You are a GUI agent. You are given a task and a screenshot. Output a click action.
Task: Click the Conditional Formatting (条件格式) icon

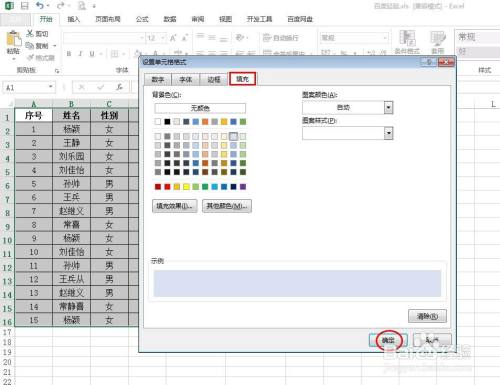pyautogui.click(x=407, y=42)
